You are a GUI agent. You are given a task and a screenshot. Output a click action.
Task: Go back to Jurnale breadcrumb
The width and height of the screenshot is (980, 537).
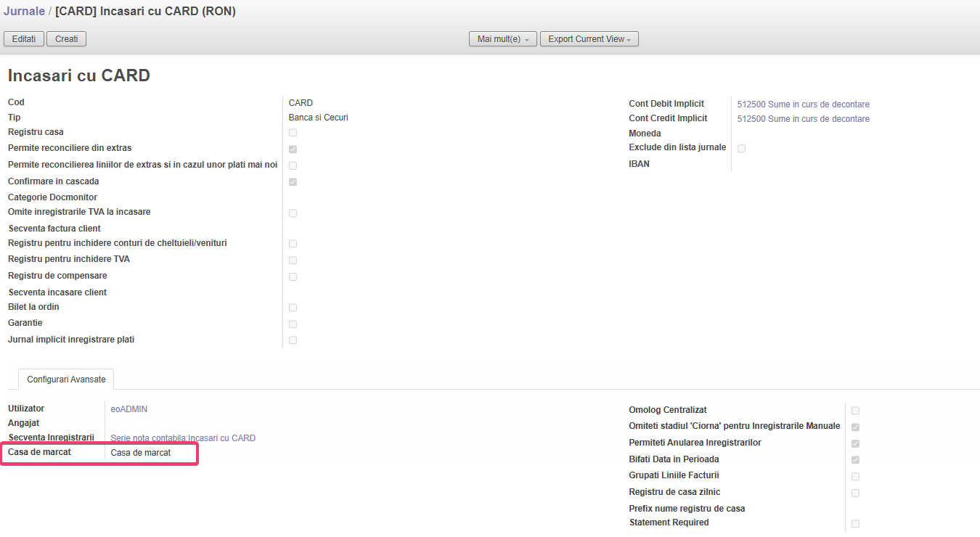(24, 12)
